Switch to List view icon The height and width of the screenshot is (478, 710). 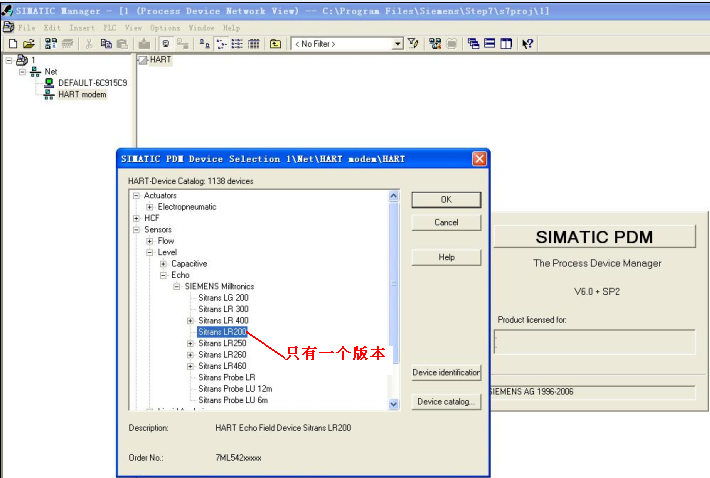[237, 43]
